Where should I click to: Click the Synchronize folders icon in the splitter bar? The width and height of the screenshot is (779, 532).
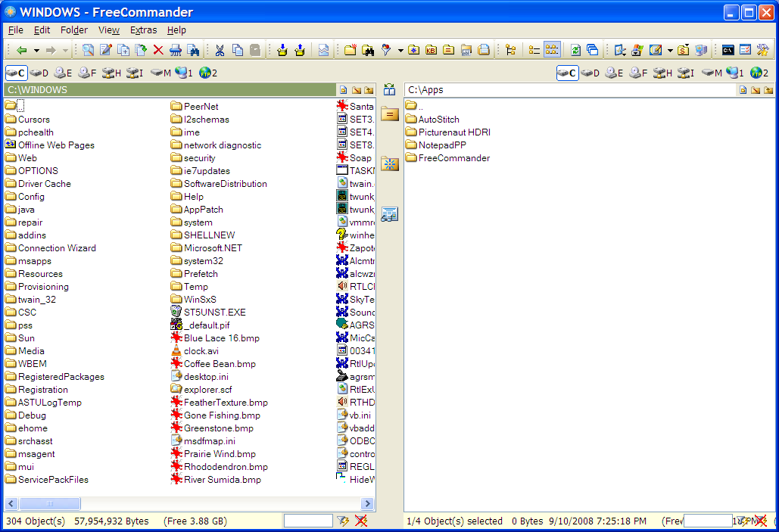pos(390,90)
